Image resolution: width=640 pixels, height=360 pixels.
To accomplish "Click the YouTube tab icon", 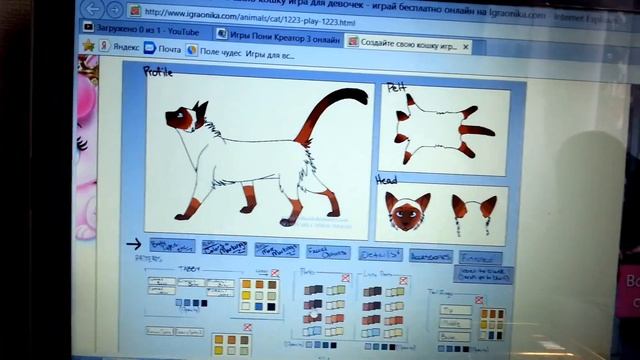I will 88,27.
